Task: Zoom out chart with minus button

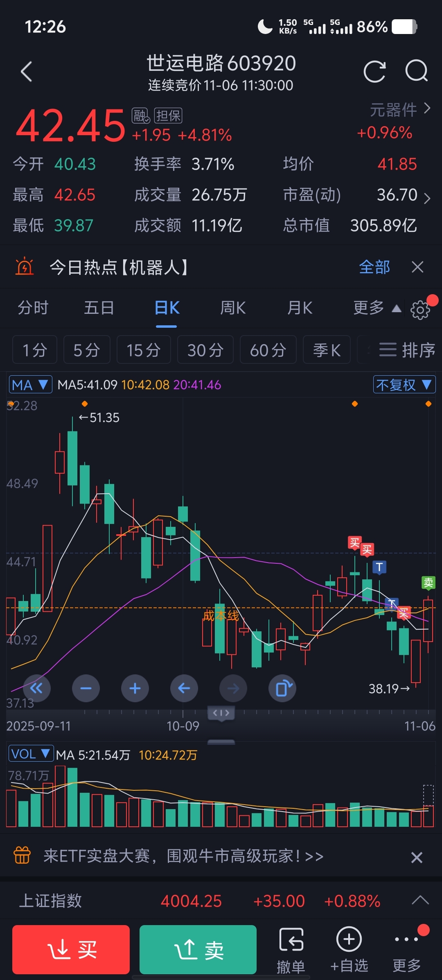Action: [x=86, y=688]
